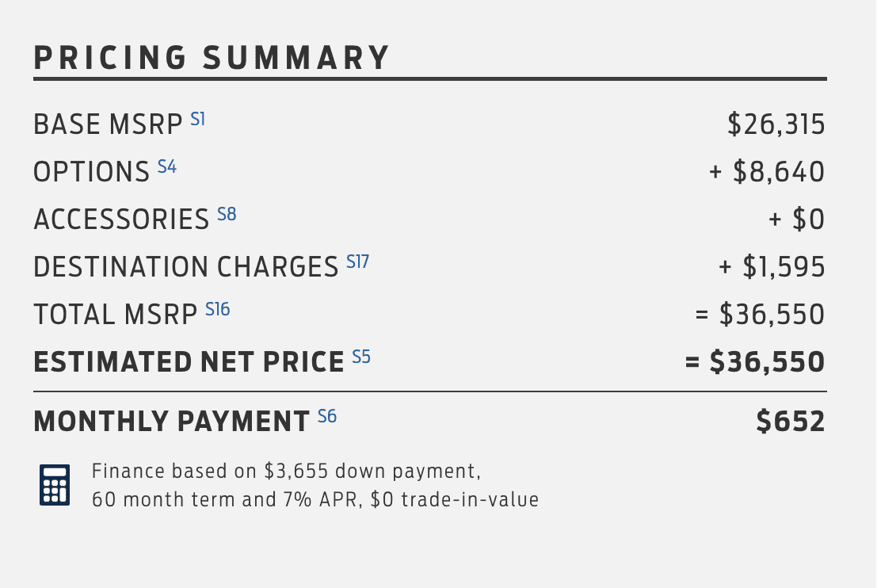Open footnote S6 beside Monthly Payment

click(x=327, y=417)
